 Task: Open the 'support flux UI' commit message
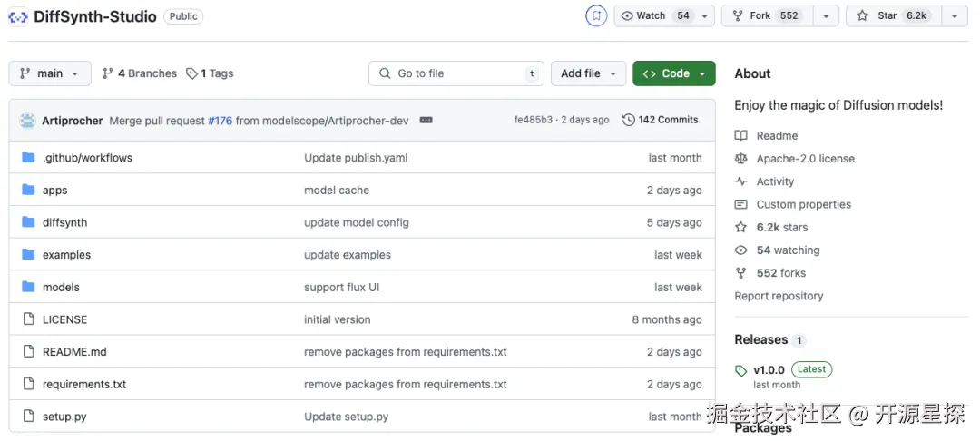(x=342, y=288)
